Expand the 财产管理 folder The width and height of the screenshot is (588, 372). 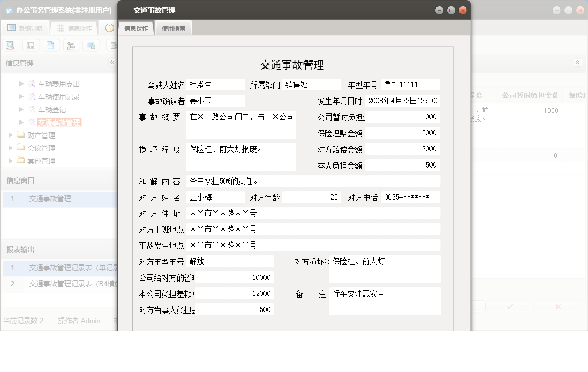coord(9,135)
